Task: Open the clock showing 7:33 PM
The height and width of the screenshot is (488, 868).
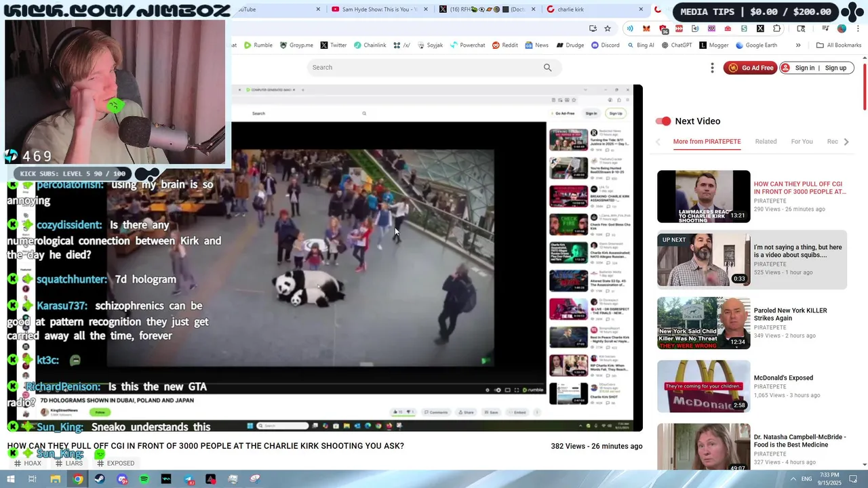Action: pyautogui.click(x=829, y=479)
